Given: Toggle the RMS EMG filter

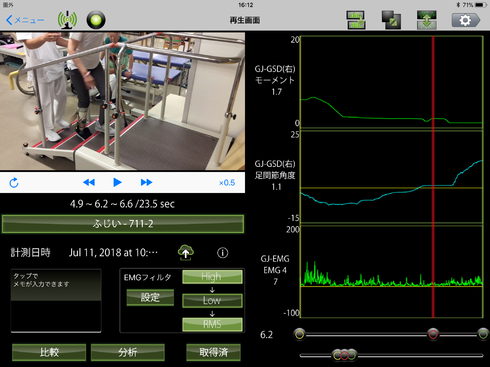Looking at the screenshot, I should [212, 324].
